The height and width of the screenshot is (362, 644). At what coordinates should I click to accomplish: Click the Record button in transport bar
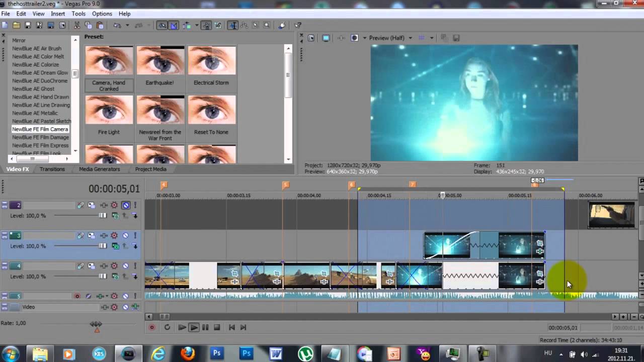(x=151, y=327)
